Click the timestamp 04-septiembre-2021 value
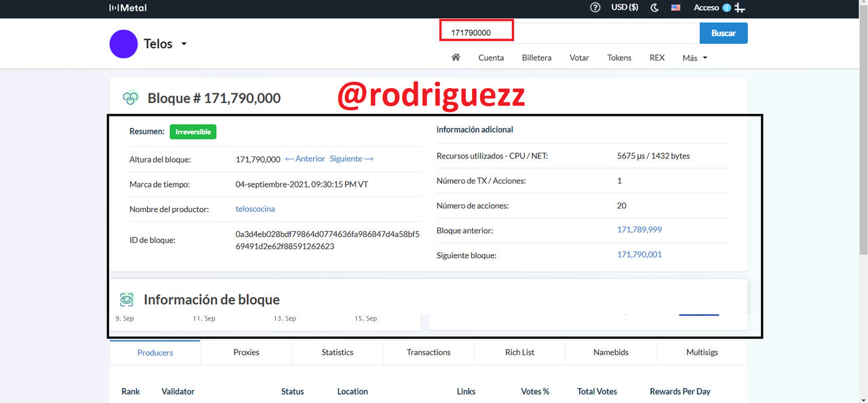This screenshot has width=868, height=403. 302,184
